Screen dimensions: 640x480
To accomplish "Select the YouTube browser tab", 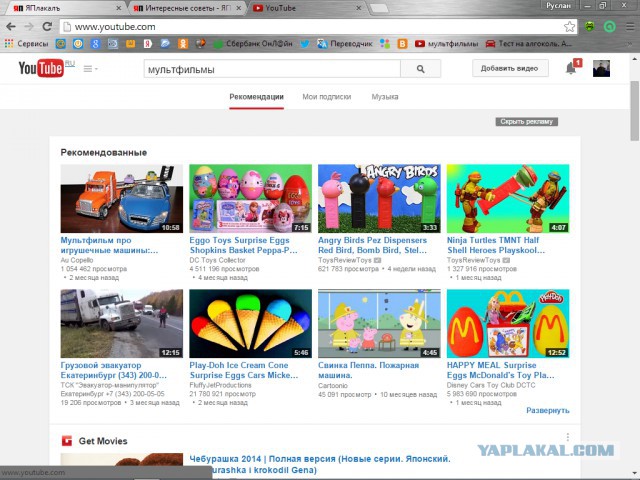I will tap(306, 8).
